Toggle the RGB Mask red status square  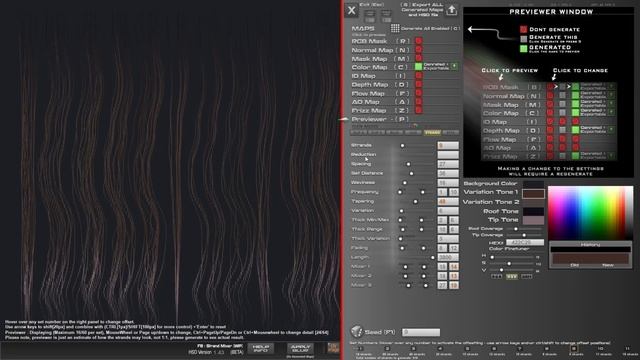click(x=418, y=41)
